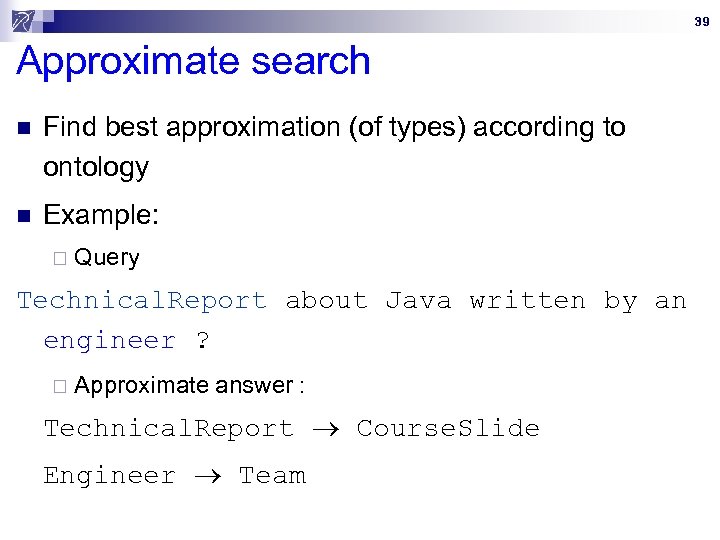720x540 pixels.
Task: Click the arrow pointing to Team
Action: tap(207, 477)
